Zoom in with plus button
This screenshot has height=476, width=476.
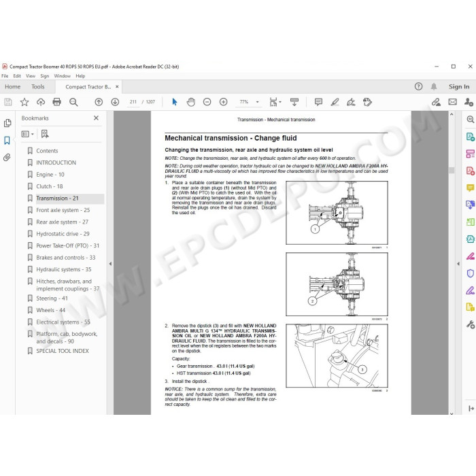click(x=224, y=102)
